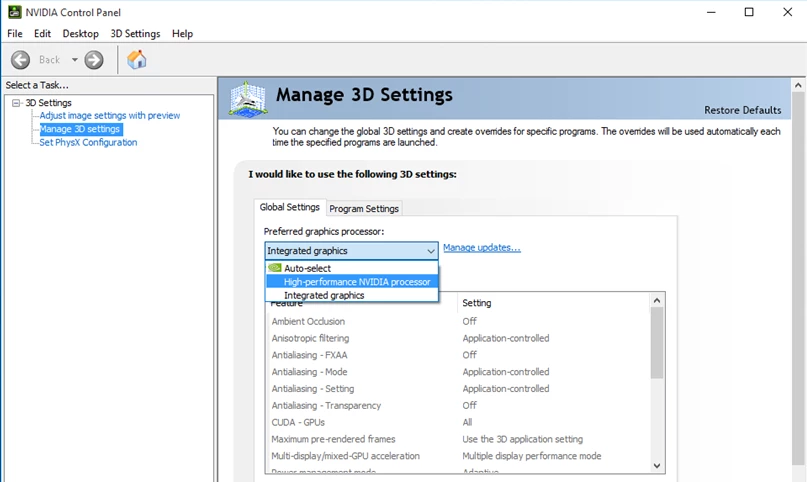Viewport: 807px width, 482px height.
Task: Choose Auto-select from the dropdown list
Action: point(352,268)
